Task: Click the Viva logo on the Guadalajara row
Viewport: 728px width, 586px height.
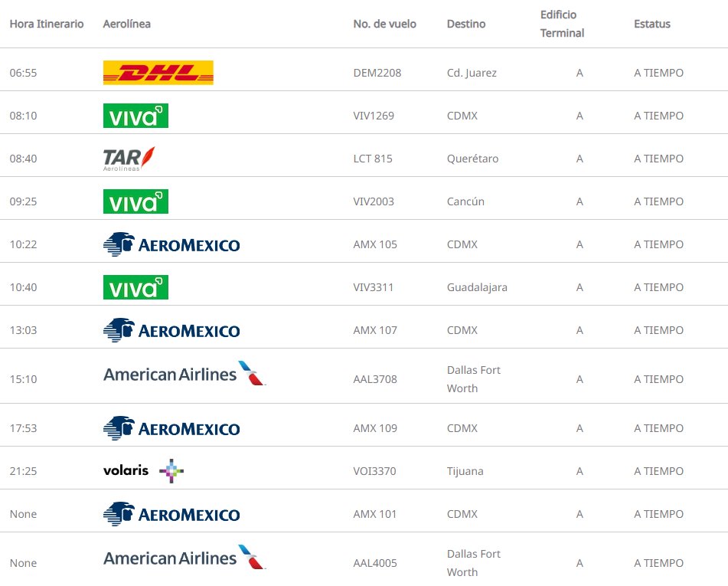Action: [135, 287]
